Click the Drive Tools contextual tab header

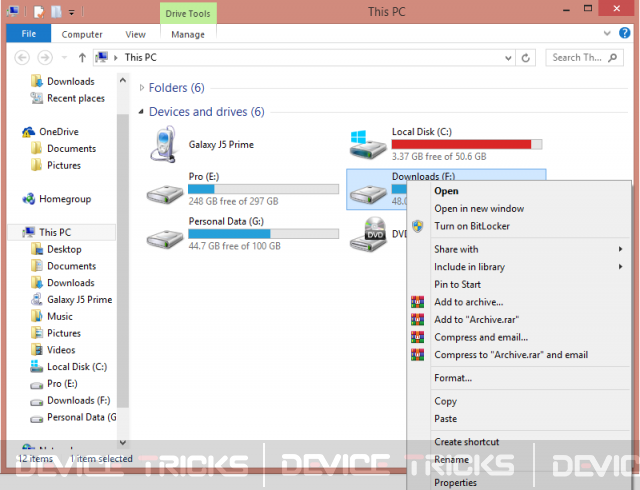point(188,13)
